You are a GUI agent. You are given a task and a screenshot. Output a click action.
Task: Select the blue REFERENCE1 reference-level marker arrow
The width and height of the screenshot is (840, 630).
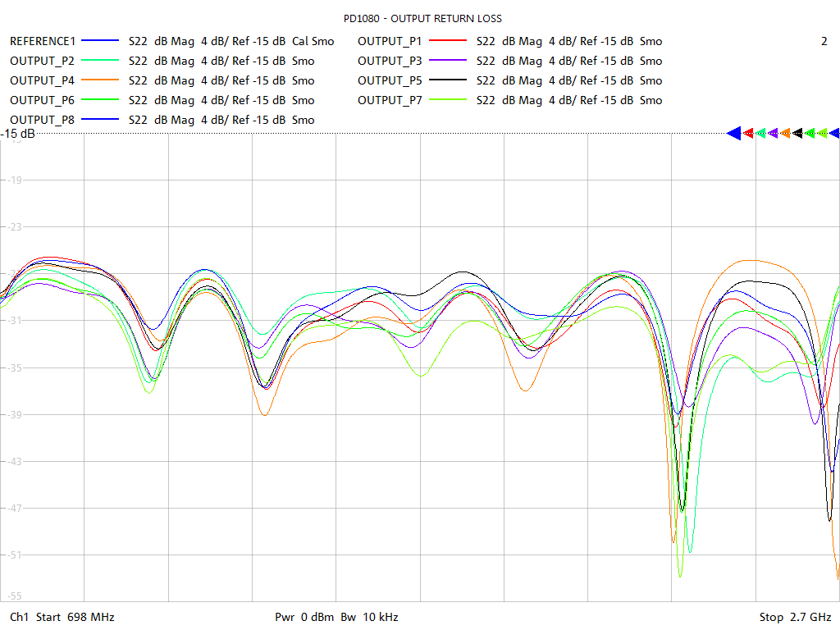(x=734, y=132)
